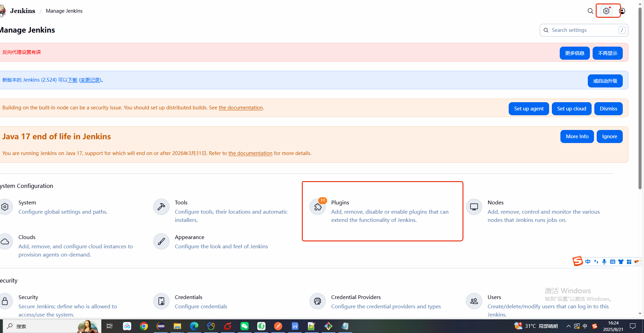Open the documentation link for distributed builds
644x333 pixels.
point(241,108)
